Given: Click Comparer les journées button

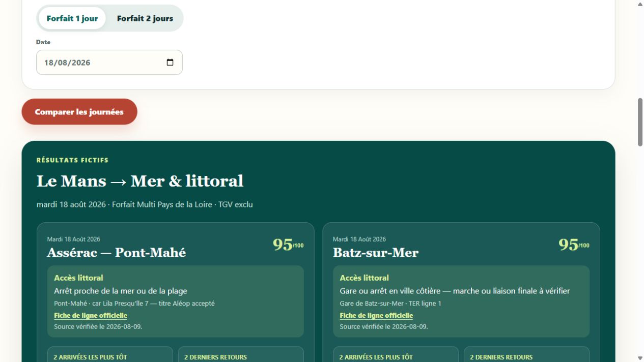Looking at the screenshot, I should tap(79, 112).
